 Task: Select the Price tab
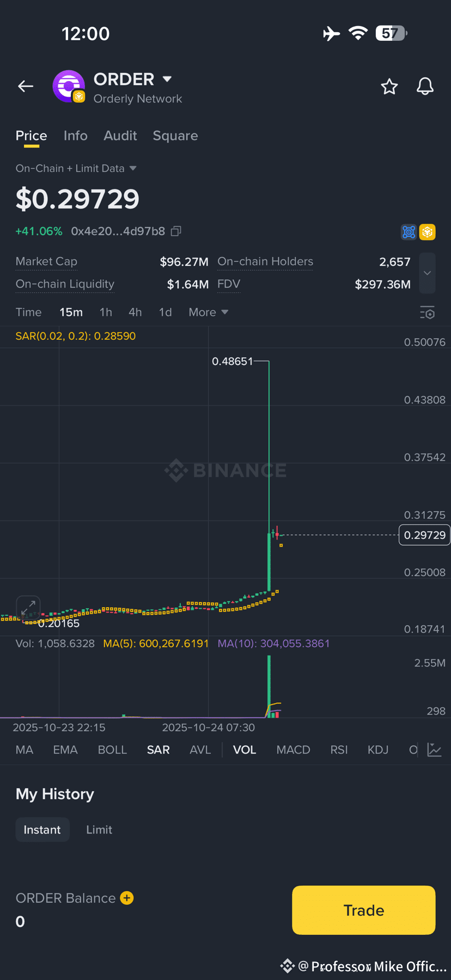pyautogui.click(x=31, y=136)
